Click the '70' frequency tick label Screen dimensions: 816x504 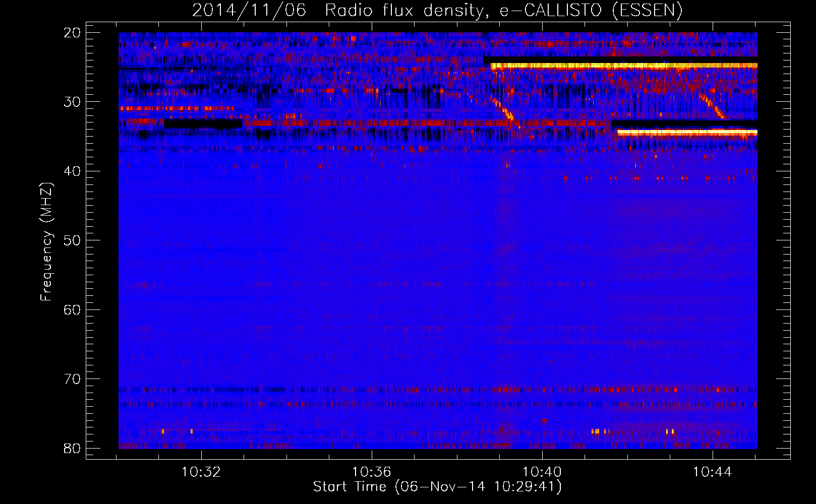[x=73, y=379]
